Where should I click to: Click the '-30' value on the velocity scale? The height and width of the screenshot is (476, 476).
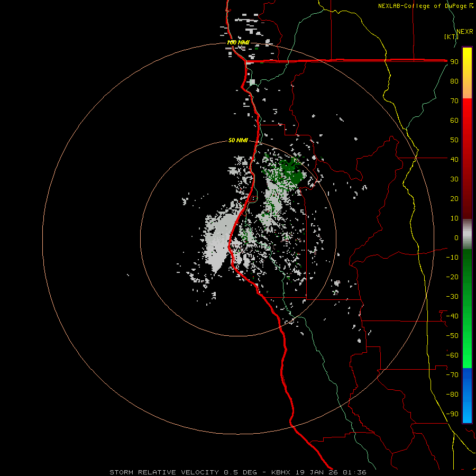[x=452, y=297]
